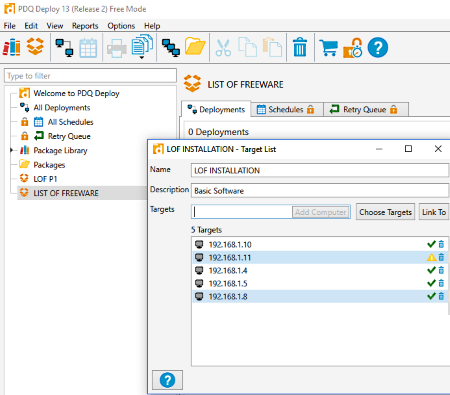Open the File menu

(x=9, y=26)
